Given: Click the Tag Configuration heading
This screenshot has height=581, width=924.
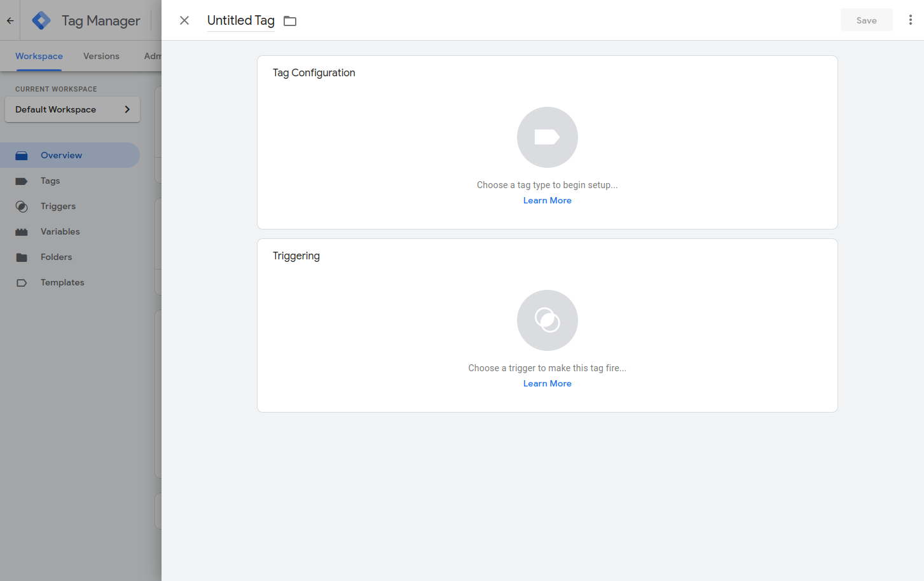Looking at the screenshot, I should click(x=314, y=72).
